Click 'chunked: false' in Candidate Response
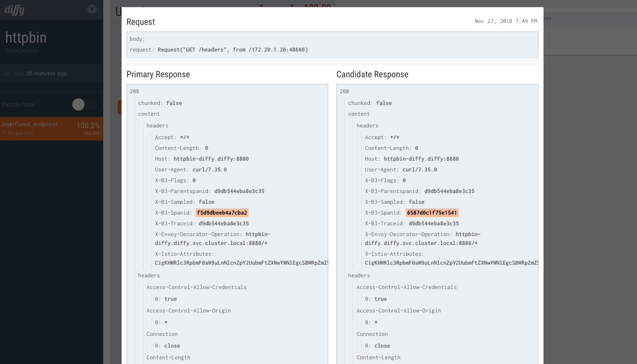This screenshot has width=637, height=364. [x=370, y=103]
